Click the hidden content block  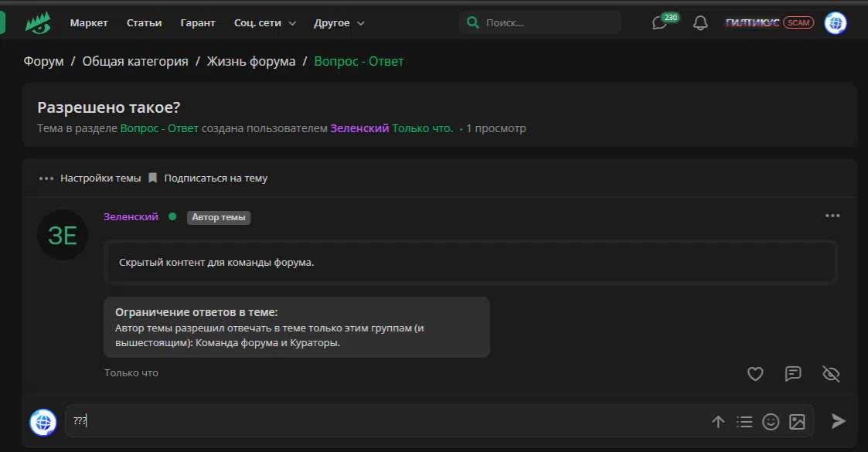(x=470, y=262)
